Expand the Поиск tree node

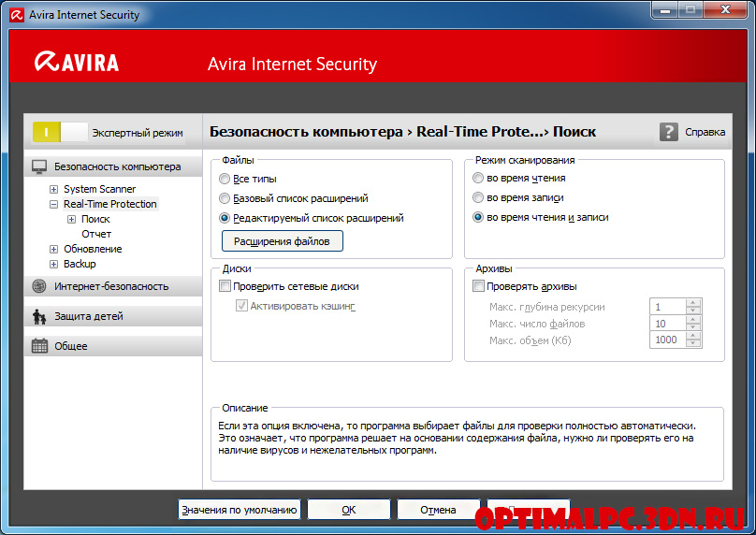tap(71, 219)
